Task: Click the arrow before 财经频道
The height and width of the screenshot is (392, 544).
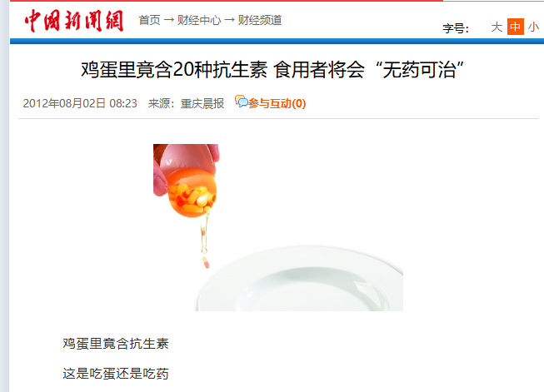Action: (229, 21)
